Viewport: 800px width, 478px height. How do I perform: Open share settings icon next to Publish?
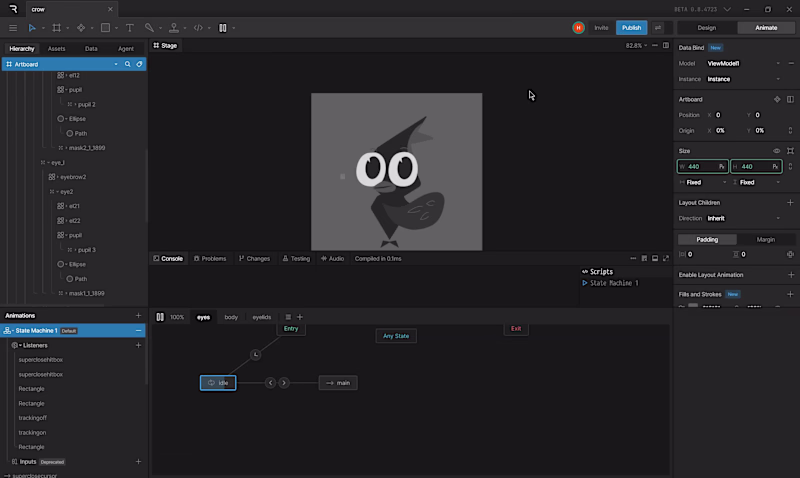[658, 28]
